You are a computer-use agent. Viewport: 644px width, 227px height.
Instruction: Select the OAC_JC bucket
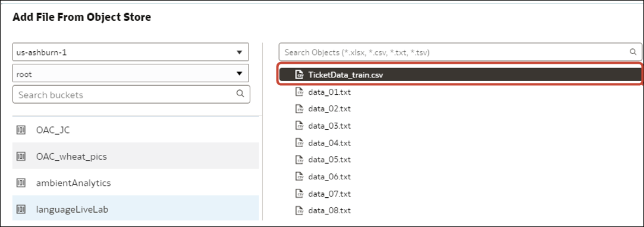coord(136,130)
